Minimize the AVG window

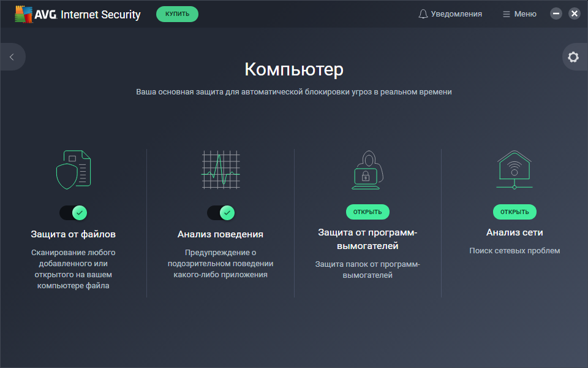[556, 13]
